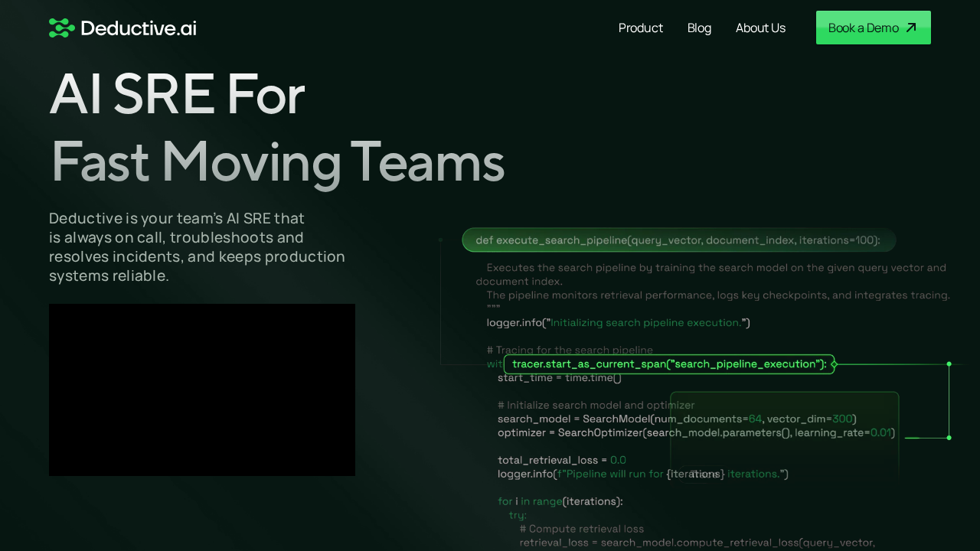Click the small timeline dot left of def line
This screenshot has height=551, width=980.
440,240
